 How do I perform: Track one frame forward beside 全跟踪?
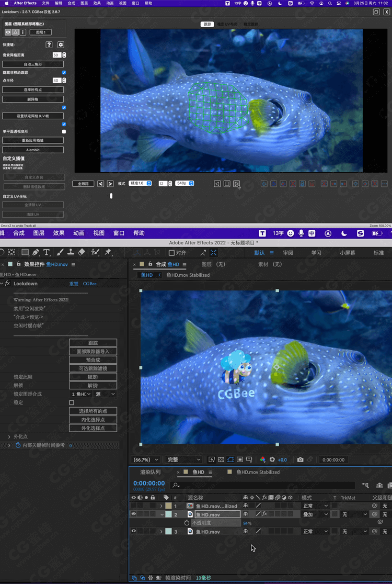[110, 184]
